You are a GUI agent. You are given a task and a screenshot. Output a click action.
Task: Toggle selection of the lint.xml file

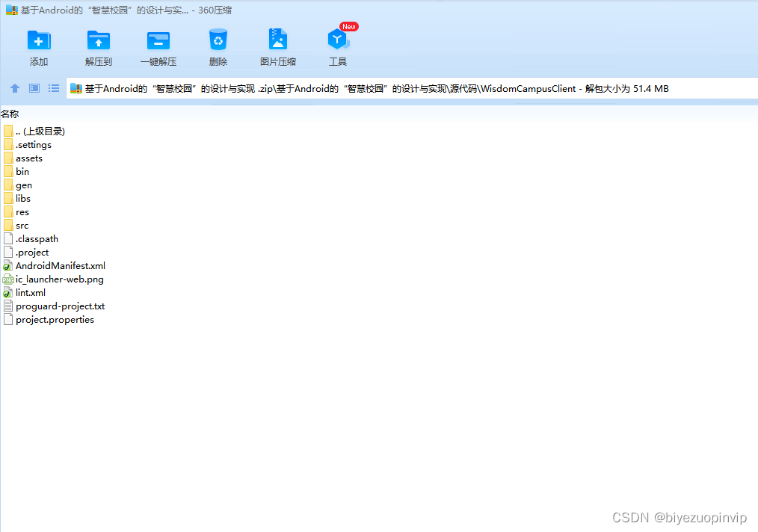[29, 292]
